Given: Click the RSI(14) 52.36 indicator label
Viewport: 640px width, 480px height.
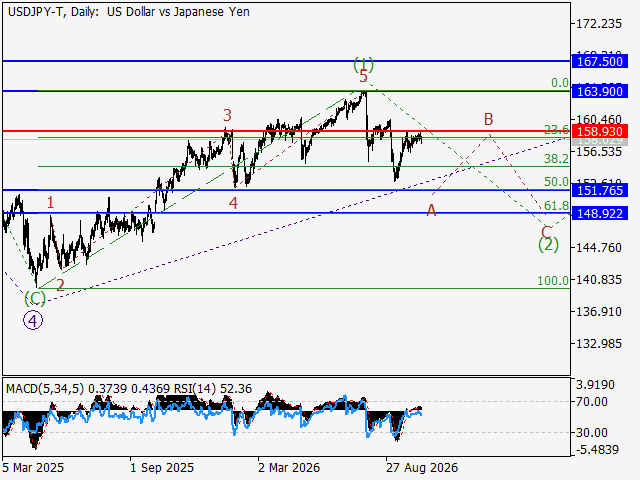Looking at the screenshot, I should (x=213, y=389).
